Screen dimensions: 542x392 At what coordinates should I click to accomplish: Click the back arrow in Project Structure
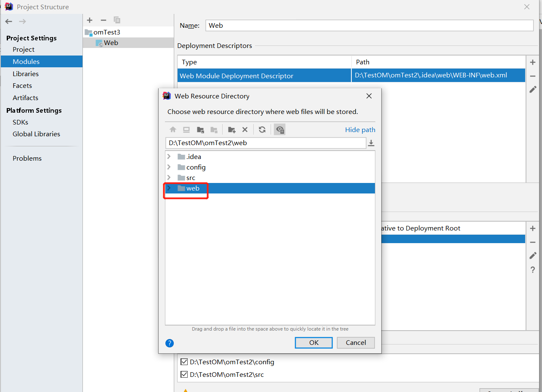[9, 21]
